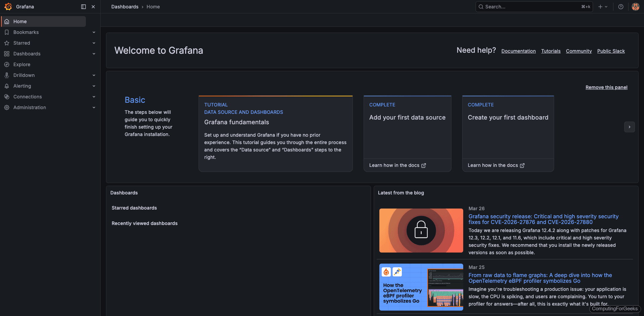Click Remove this panel
644x316 pixels.
606,87
